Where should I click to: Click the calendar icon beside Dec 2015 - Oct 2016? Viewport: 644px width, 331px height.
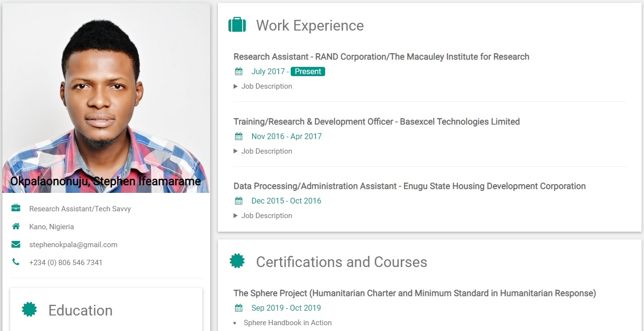239,201
